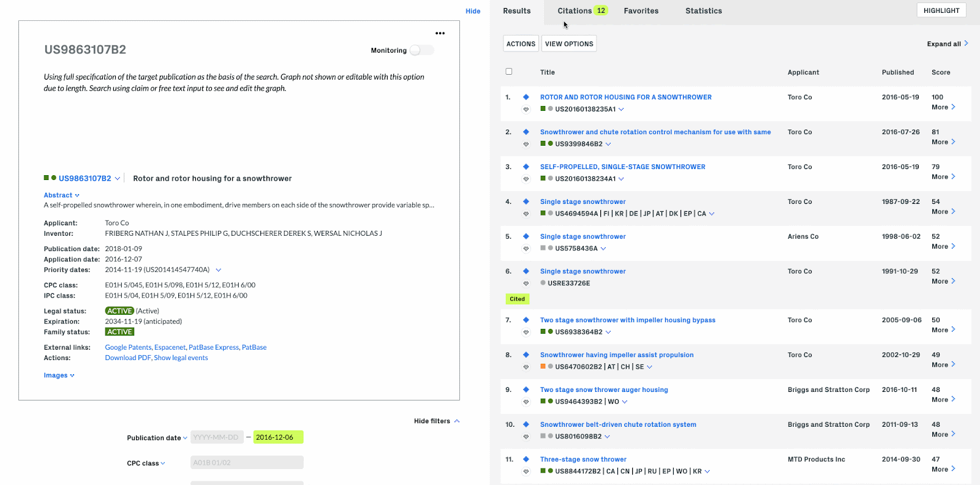Click the blue diamond icon for result 5
The image size is (980, 485).
[x=526, y=236]
